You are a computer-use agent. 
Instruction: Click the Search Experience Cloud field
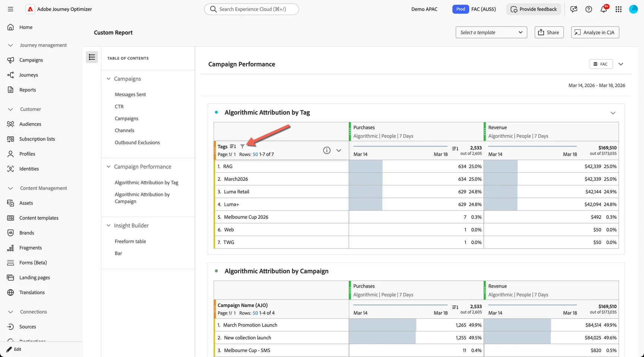[252, 9]
